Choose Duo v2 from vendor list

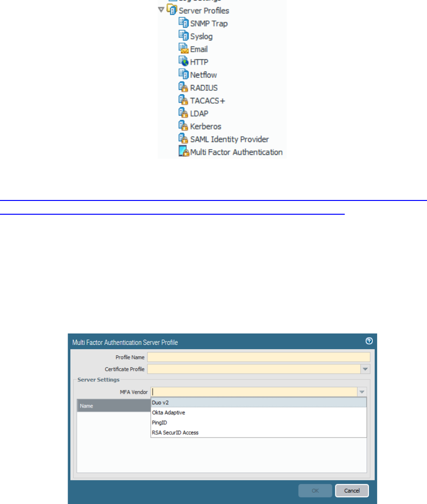point(259,402)
